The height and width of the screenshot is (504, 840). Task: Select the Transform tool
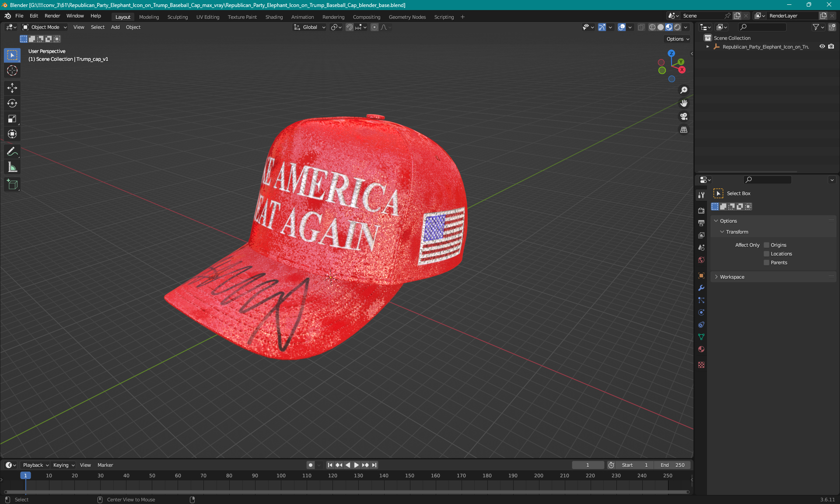coord(12,134)
